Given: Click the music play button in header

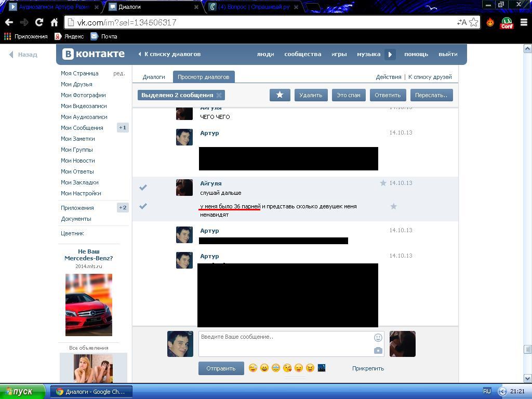Looking at the screenshot, I should (x=390, y=54).
